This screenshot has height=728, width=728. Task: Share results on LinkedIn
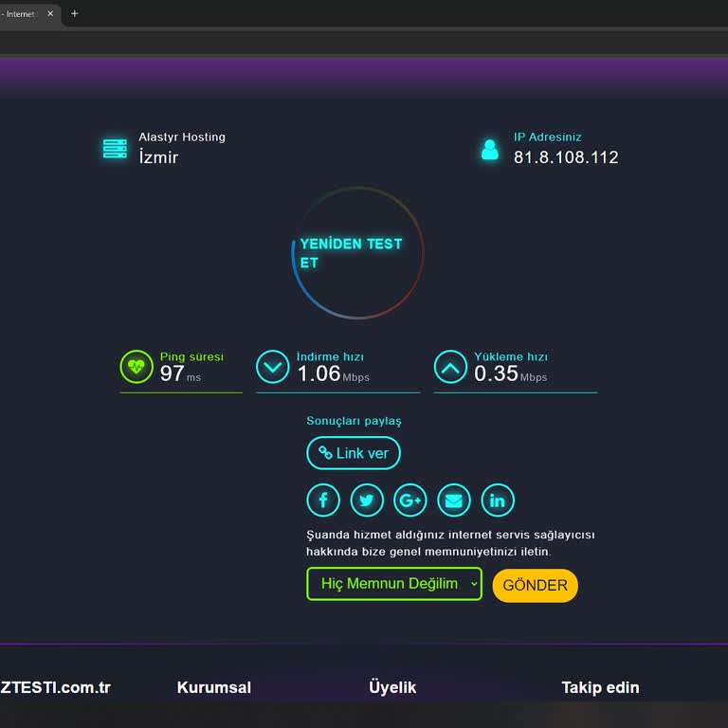(x=498, y=500)
